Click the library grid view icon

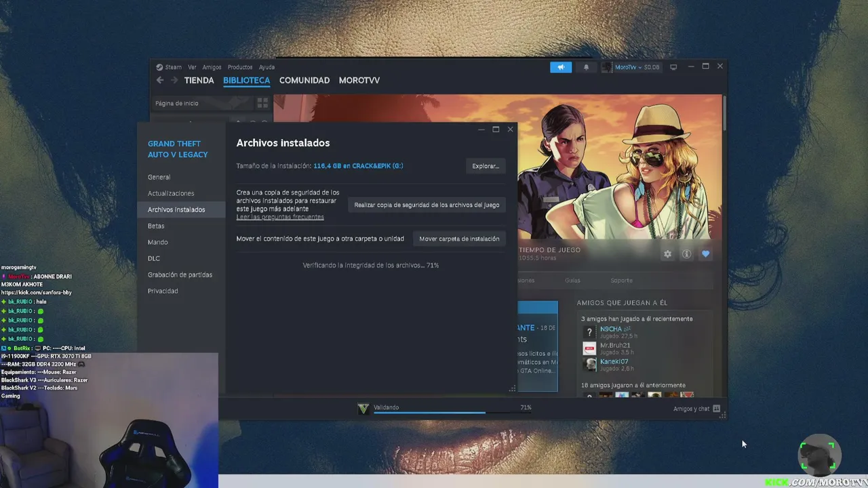coord(262,103)
